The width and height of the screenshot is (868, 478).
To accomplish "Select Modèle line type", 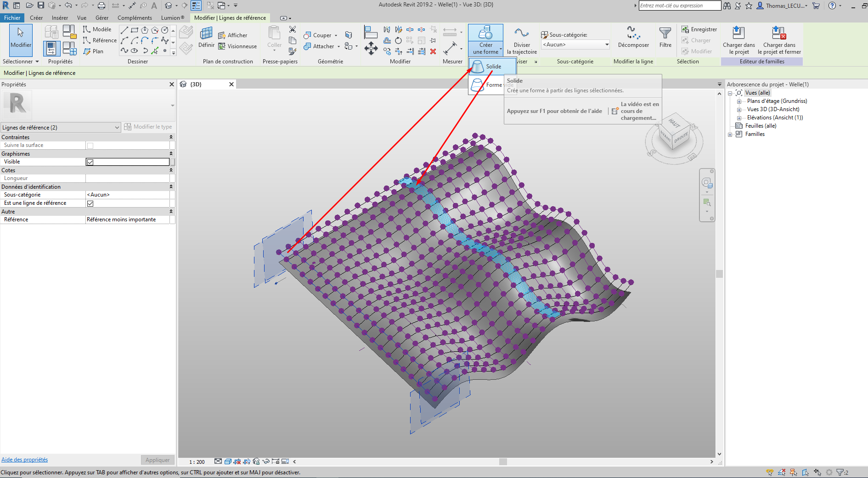I will [x=97, y=29].
